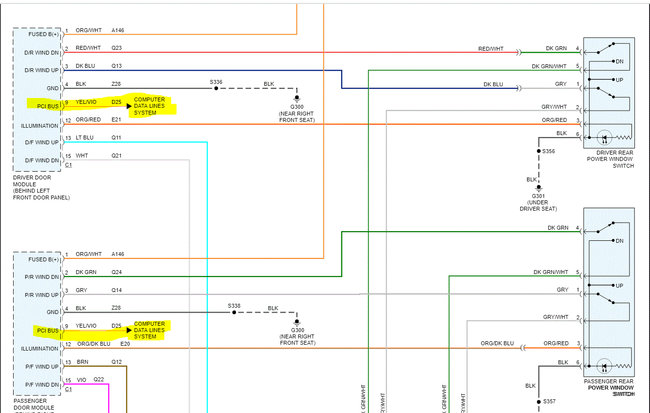Image resolution: width=650 pixels, height=413 pixels.
Task: Click the G301 (UNDER DRIVER SEAT) ground label
Action: pos(538,202)
